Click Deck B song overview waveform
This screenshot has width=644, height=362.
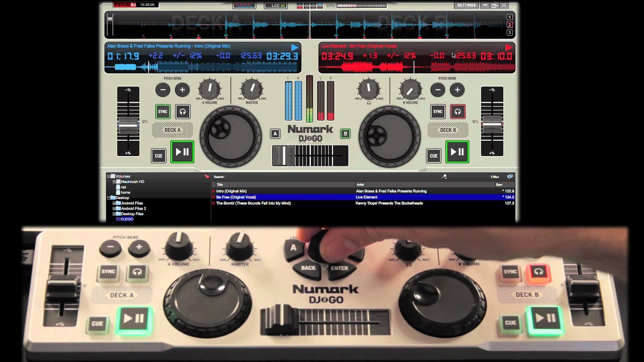[x=417, y=67]
